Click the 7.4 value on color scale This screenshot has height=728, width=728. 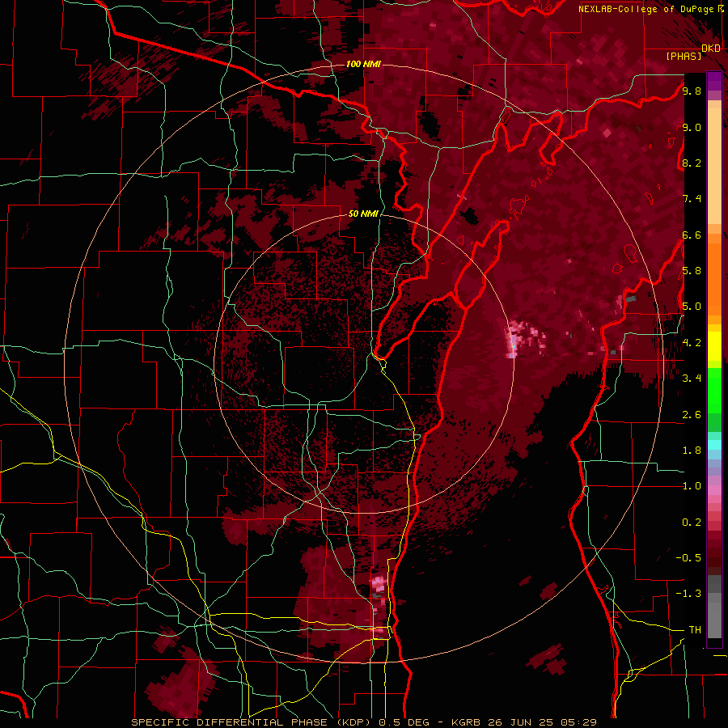692,199
